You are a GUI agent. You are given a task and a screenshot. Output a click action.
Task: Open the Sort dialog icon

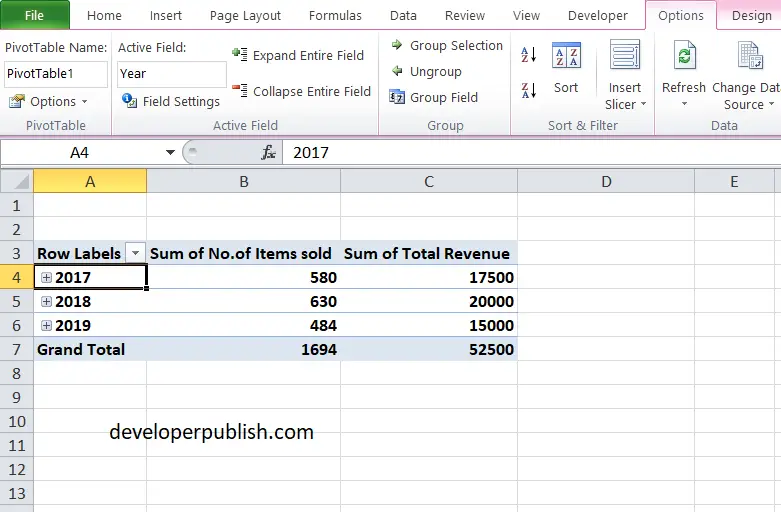(566, 55)
